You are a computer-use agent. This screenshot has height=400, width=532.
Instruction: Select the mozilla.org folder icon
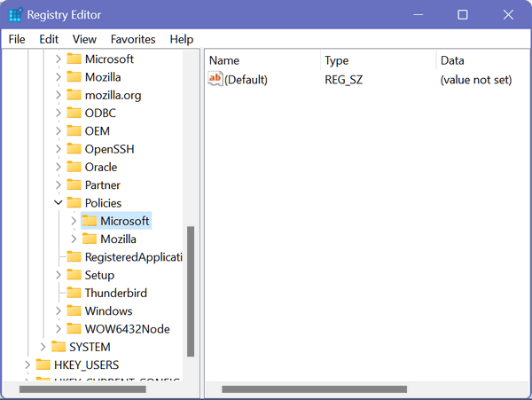pos(74,95)
